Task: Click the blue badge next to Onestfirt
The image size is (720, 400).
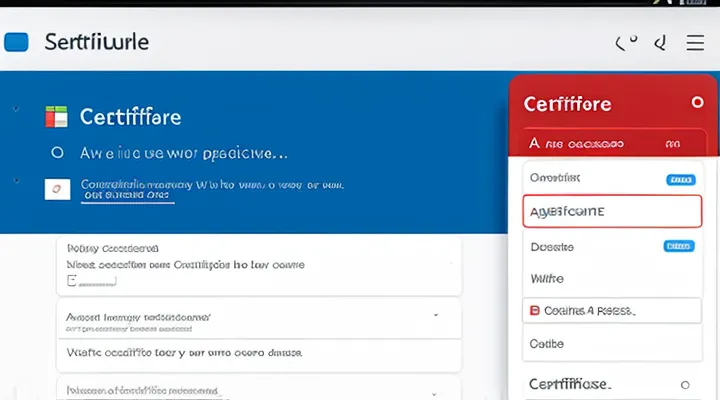Action: pos(680,180)
